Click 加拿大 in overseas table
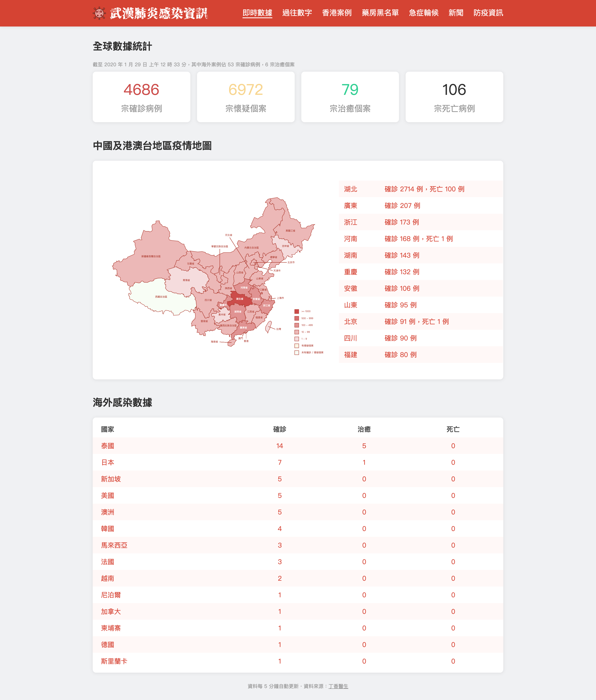The height and width of the screenshot is (700, 596). tap(111, 612)
